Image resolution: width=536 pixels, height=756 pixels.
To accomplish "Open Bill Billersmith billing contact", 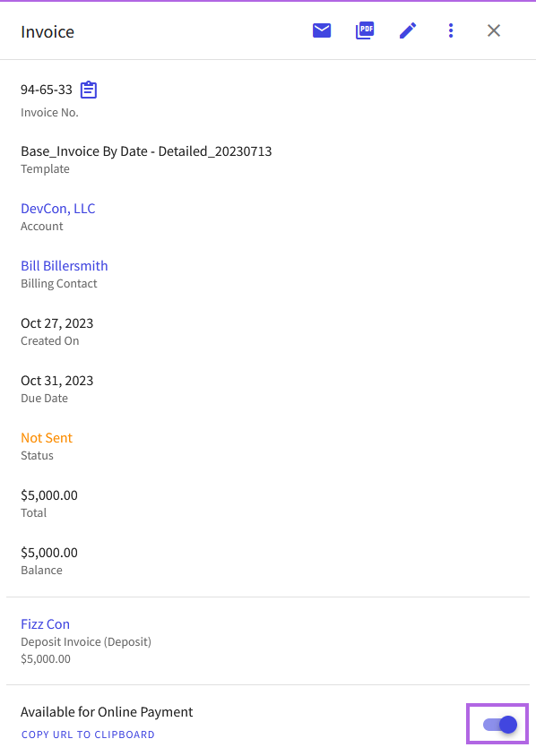I will pos(65,266).
